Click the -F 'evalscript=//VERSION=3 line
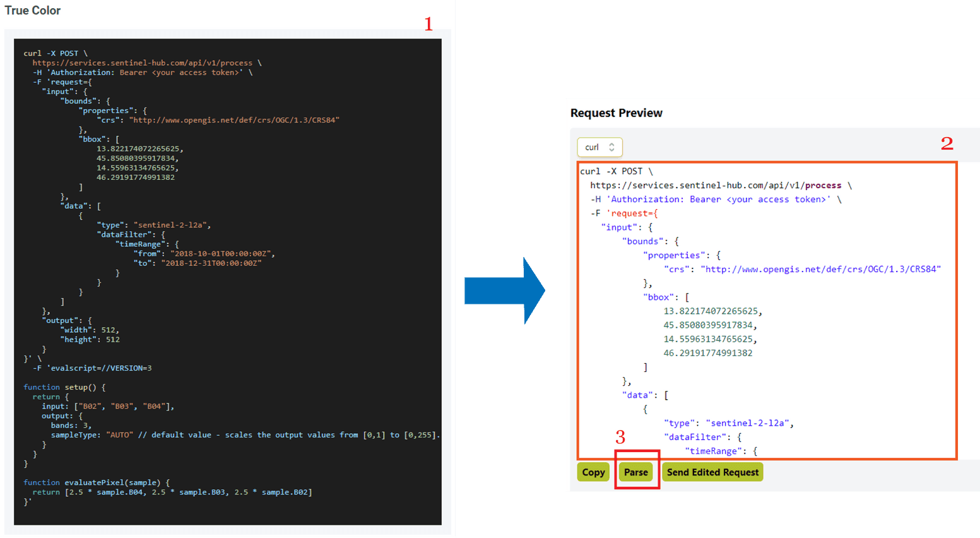Screen dimensions: 980x538 pos(92,368)
